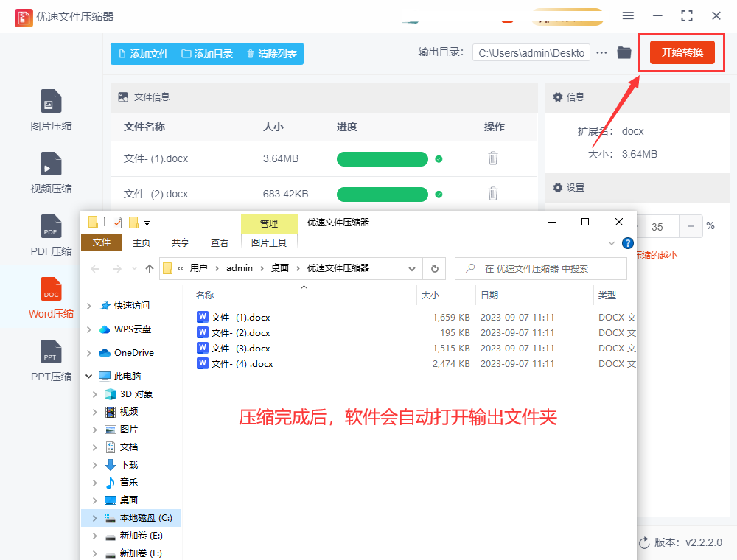Expand 快速访问 in the navigation tree
The height and width of the screenshot is (560, 737).
point(89,306)
